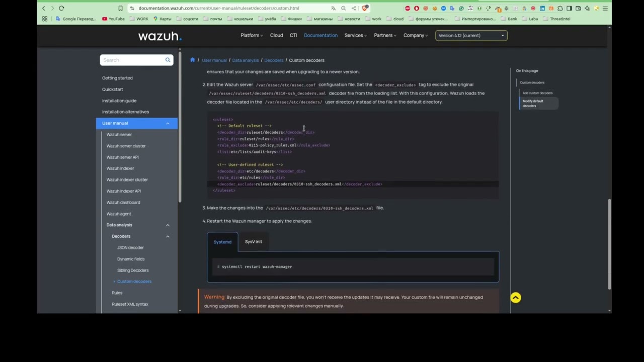Click the zoom magnifier icon in address bar
Image resolution: width=644 pixels, height=362 pixels.
click(344, 8)
